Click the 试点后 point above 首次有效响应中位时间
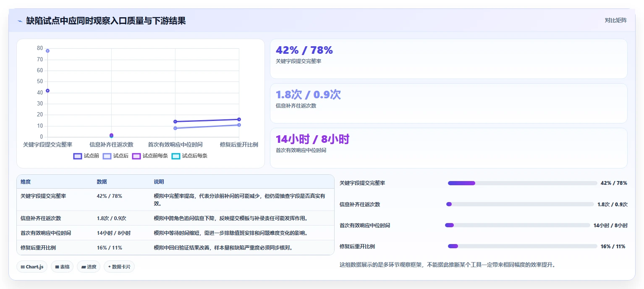Viewport: 644px width, 289px height. 175,128
